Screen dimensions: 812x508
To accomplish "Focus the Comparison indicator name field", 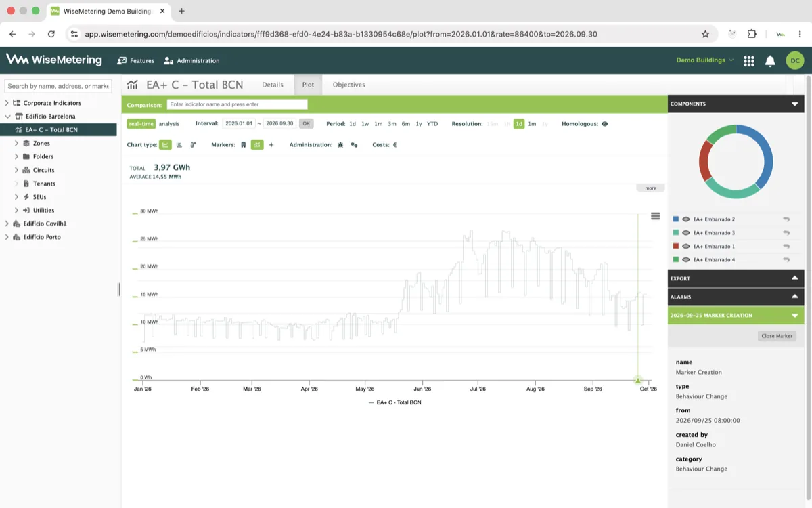I will (238, 104).
